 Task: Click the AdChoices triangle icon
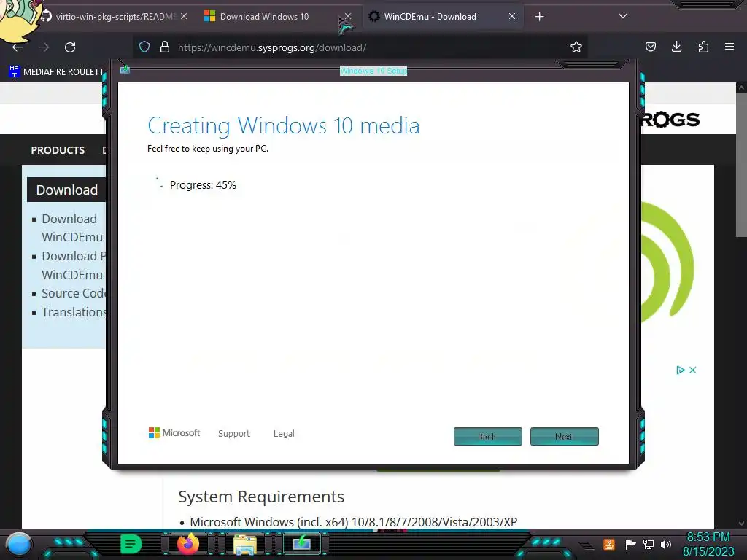(681, 370)
